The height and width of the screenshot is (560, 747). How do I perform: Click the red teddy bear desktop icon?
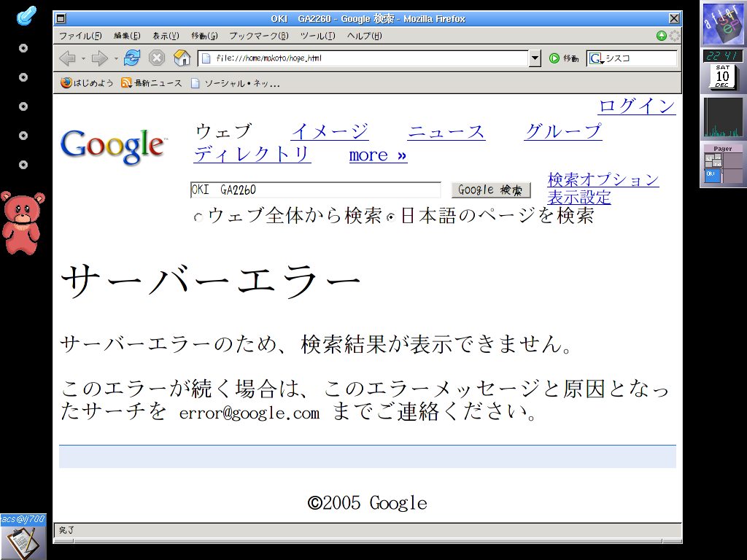coord(21,223)
